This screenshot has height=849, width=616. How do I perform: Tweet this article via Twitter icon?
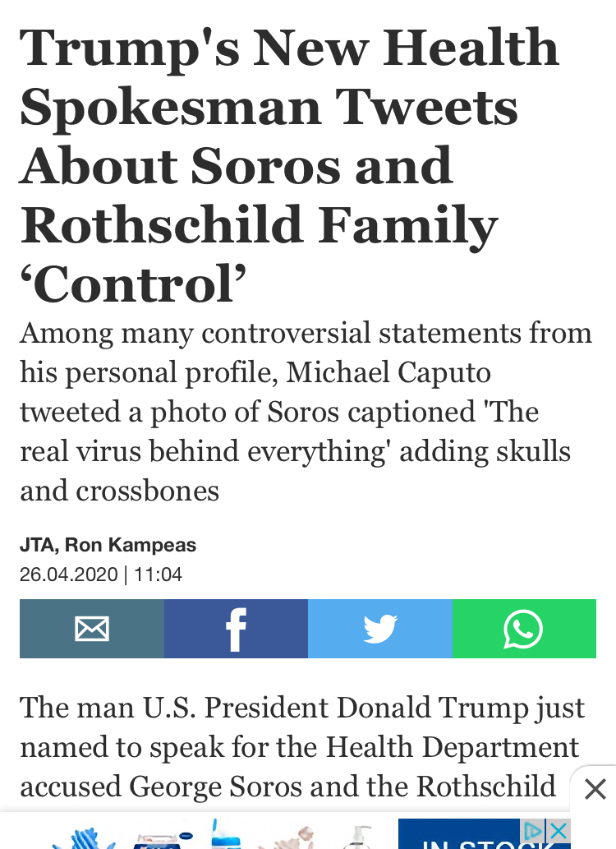[x=380, y=629]
